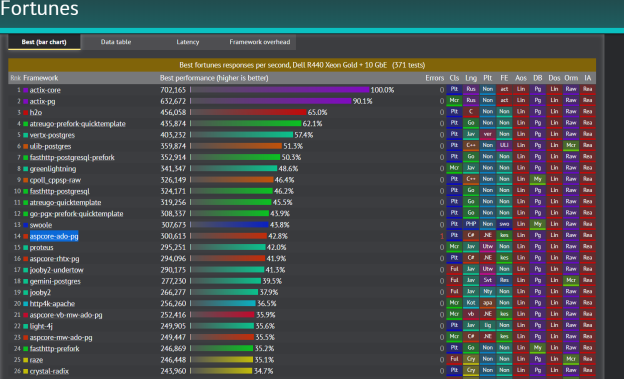Click the purple swatch beside actix-core

[25, 90]
